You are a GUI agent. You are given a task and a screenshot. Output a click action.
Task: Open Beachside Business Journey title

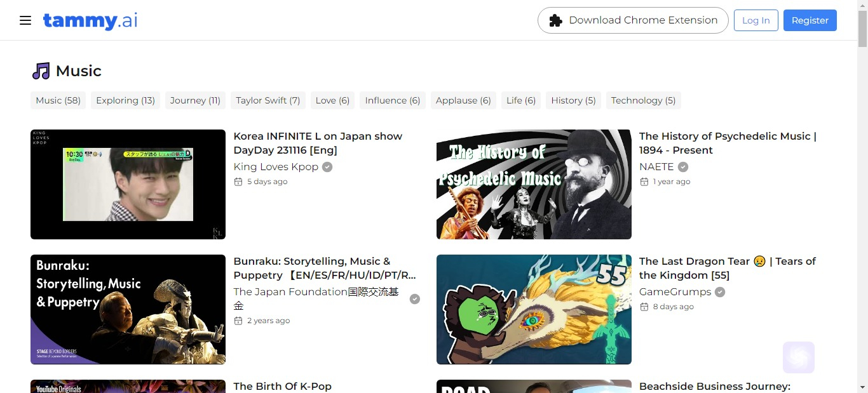(x=715, y=386)
